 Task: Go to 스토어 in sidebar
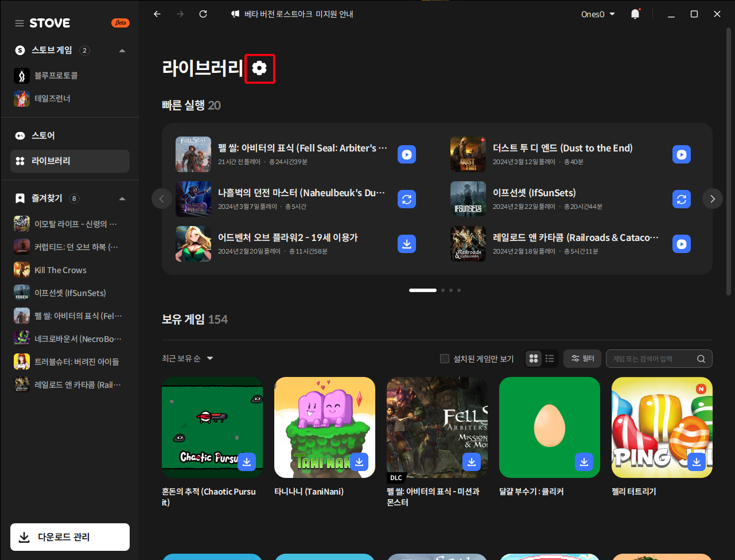pos(44,136)
